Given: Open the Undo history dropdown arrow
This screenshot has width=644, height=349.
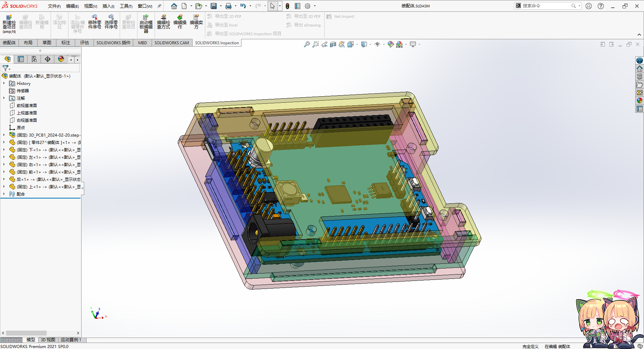Looking at the screenshot, I should [x=250, y=6].
